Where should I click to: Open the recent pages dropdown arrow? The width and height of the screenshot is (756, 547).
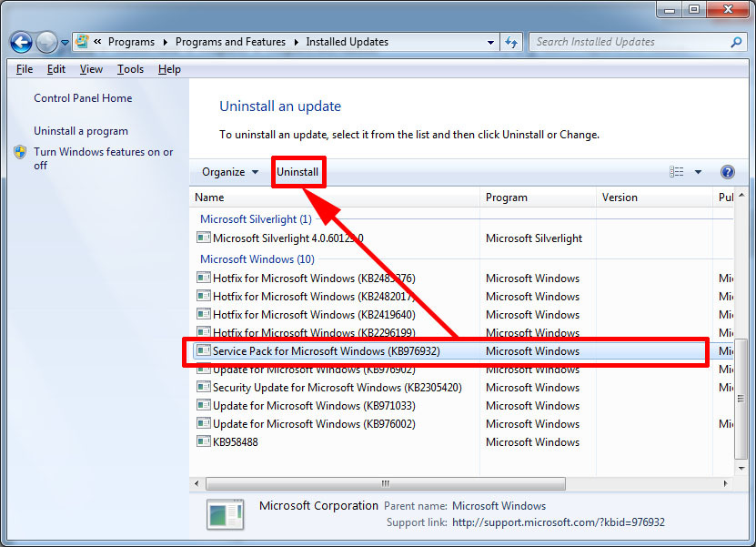pos(66,43)
